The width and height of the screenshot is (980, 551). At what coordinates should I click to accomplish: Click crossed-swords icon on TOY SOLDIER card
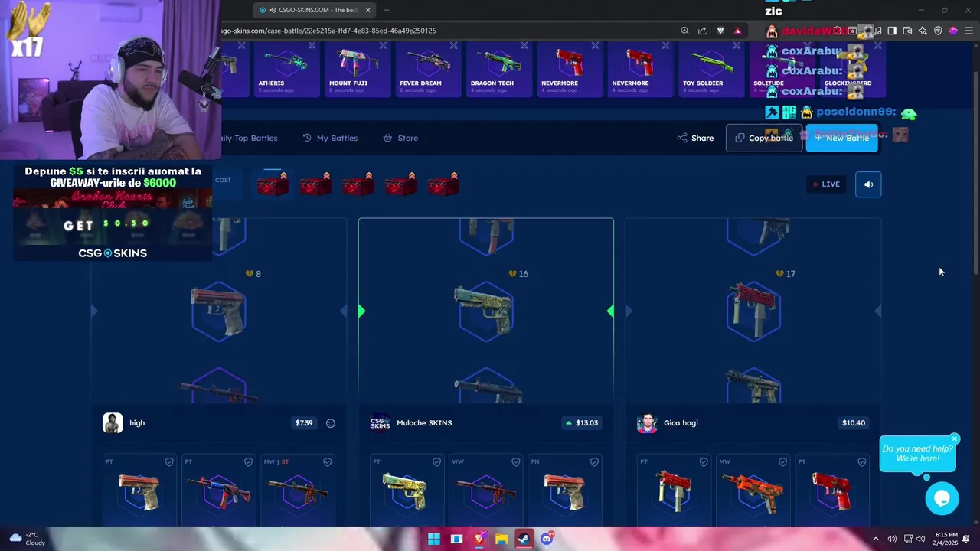[737, 46]
